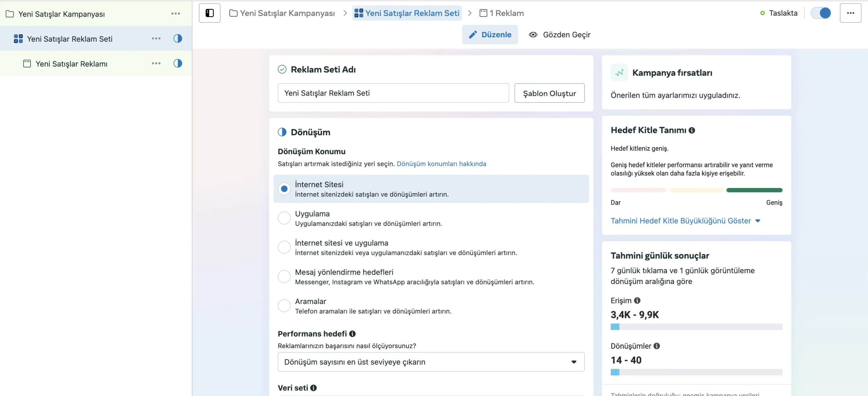The width and height of the screenshot is (868, 396).
Task: Click info icon next to Veri seti
Action: point(313,388)
